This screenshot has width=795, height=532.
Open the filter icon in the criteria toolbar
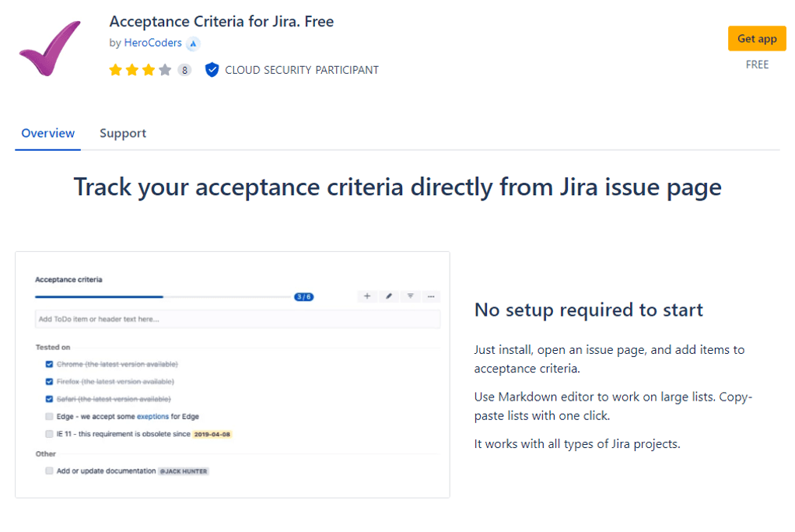point(411,296)
